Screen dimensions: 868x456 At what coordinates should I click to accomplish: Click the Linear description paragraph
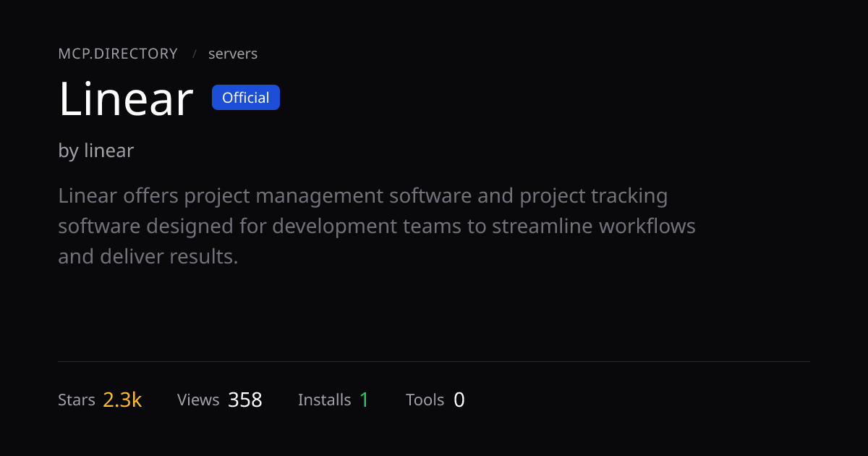[x=377, y=226]
